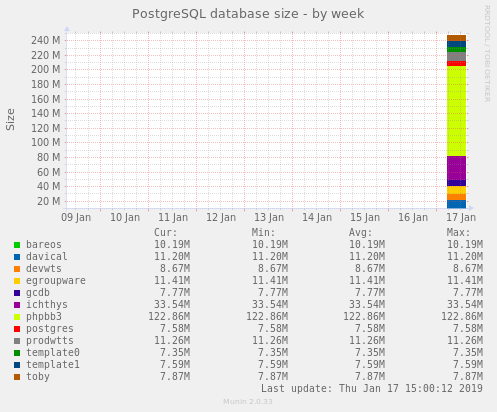The image size is (497, 412).
Task: Click the Avg: column header
Action: (x=360, y=232)
